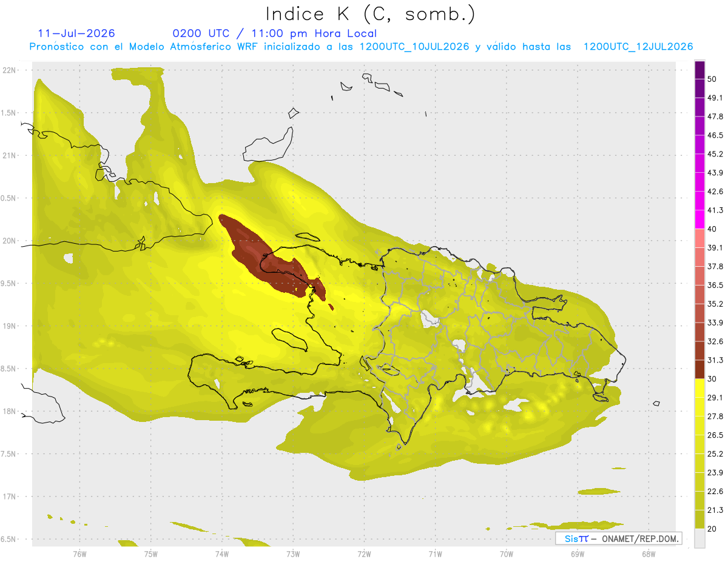Viewport: 728px width, 562px height.
Task: Click the colorbar label "45.2"
Action: coord(715,154)
